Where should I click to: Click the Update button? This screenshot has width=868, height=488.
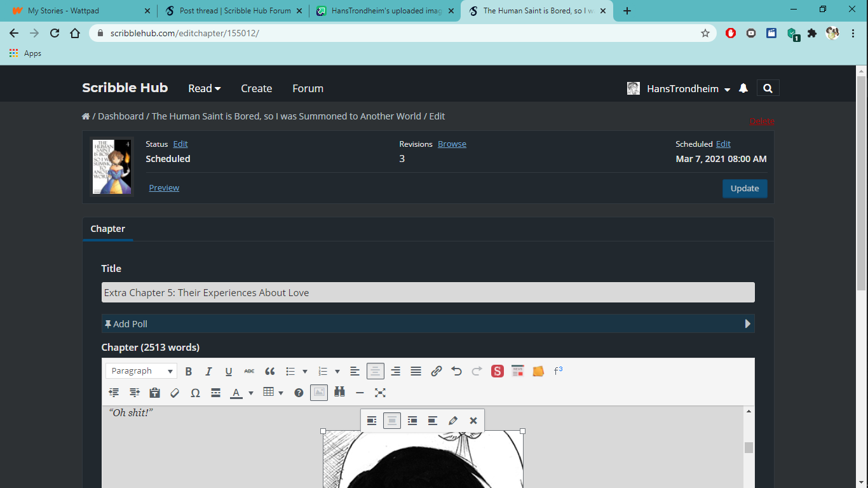[x=744, y=189]
